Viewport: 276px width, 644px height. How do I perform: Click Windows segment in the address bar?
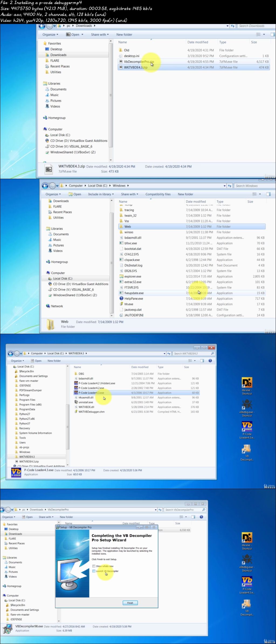click(119, 186)
